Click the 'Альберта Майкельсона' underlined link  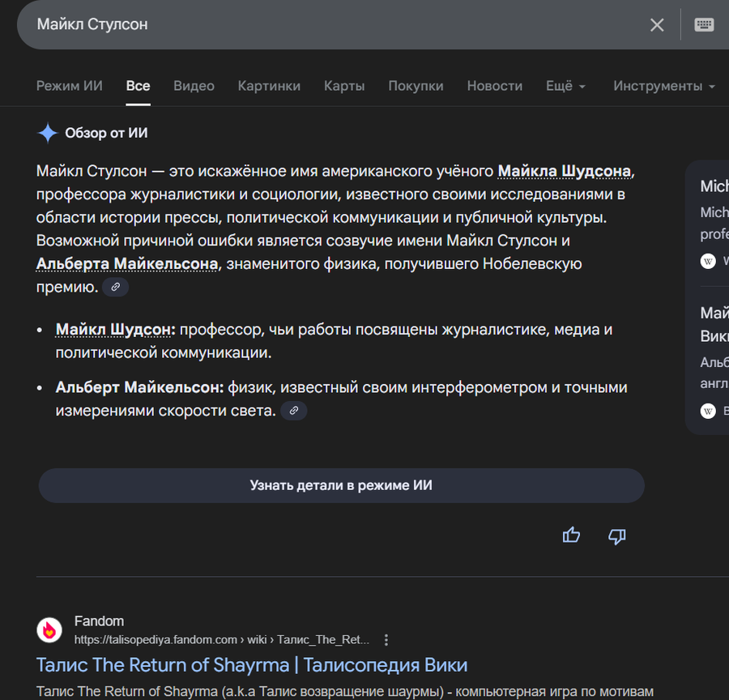(127, 264)
